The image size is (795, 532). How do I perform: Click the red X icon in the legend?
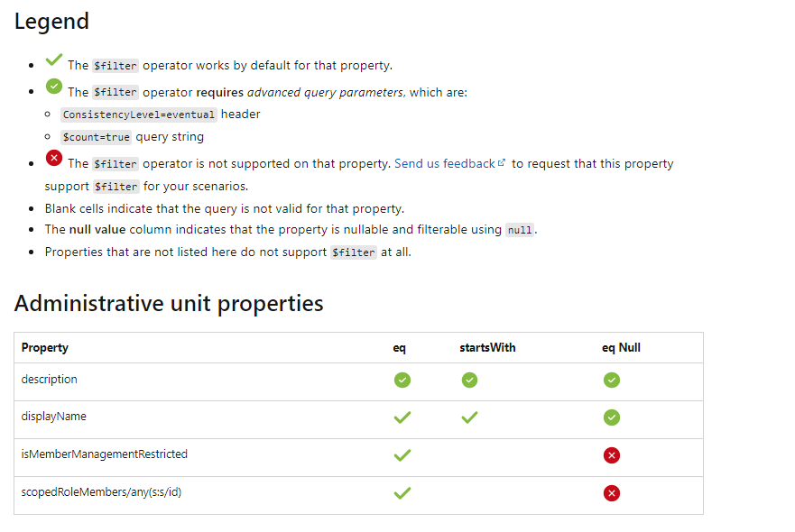tap(54, 158)
